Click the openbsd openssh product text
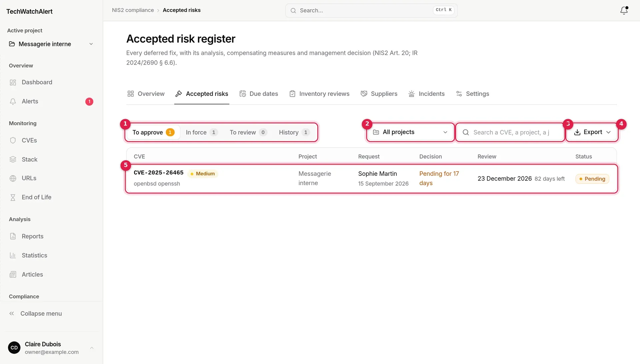Screen dimensions: 640x364 [x=157, y=183]
